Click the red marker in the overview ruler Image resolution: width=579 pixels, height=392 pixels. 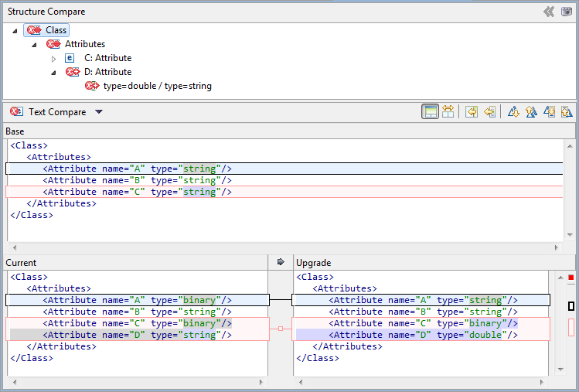click(x=571, y=278)
